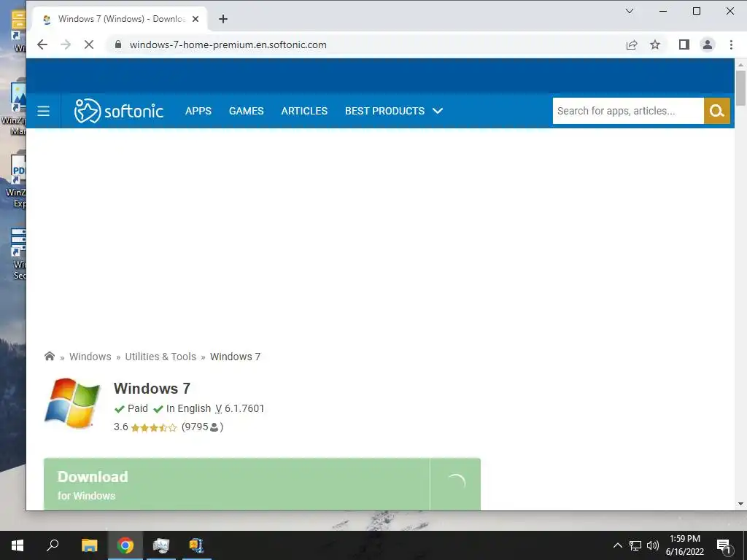Viewport: 747px width, 560px height.
Task: Open the ARTICLES menu item
Action: (304, 111)
